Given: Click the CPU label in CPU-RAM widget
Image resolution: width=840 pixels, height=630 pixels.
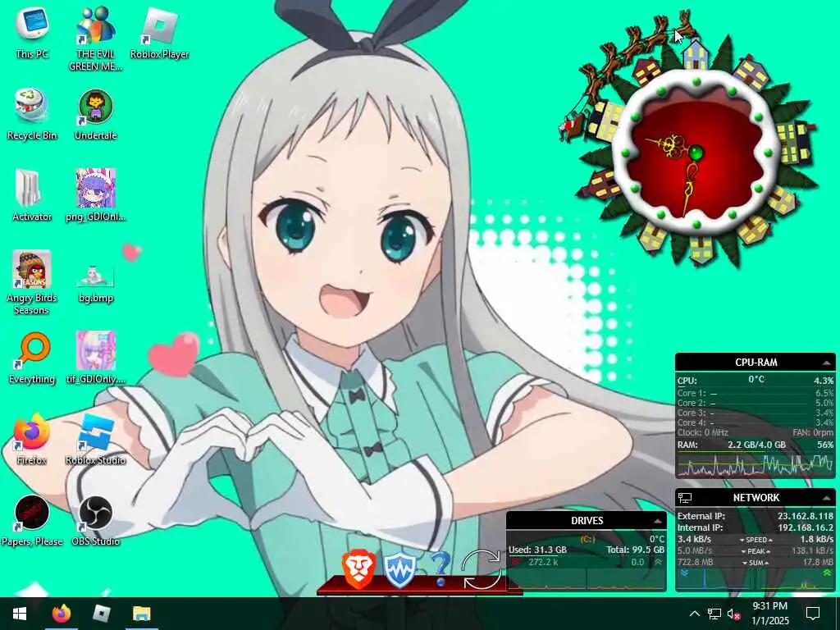Looking at the screenshot, I should 687,381.
